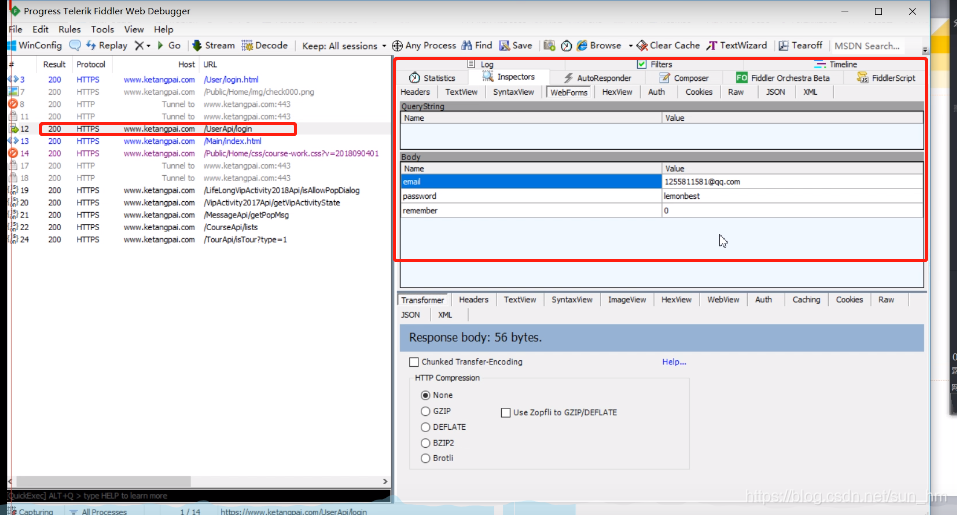Toggle Stream mode in toolbar
This screenshot has height=515, width=957.
point(214,46)
